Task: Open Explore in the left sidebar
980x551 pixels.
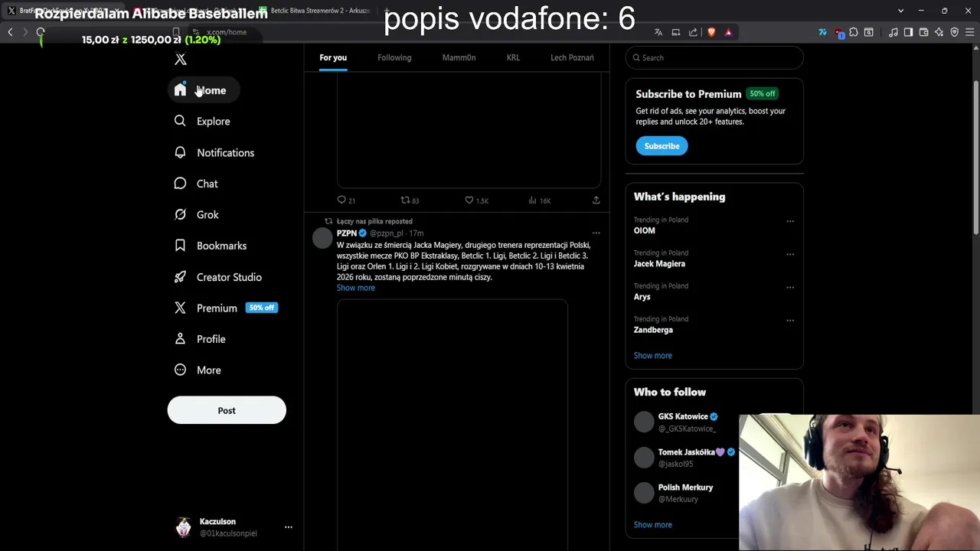Action: click(x=202, y=121)
